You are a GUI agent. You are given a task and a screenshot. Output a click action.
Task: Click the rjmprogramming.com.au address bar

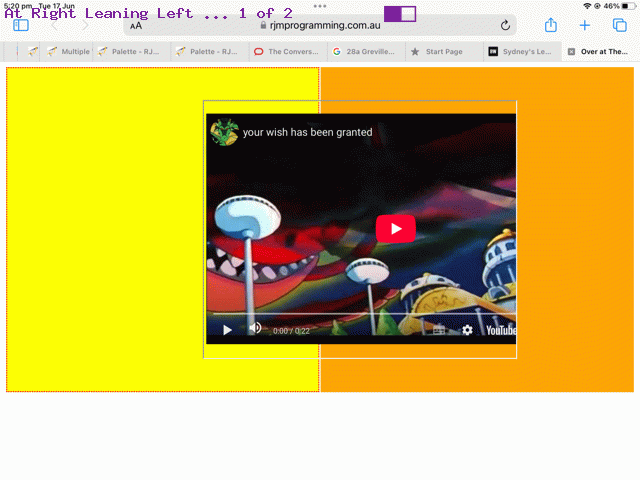[320, 26]
